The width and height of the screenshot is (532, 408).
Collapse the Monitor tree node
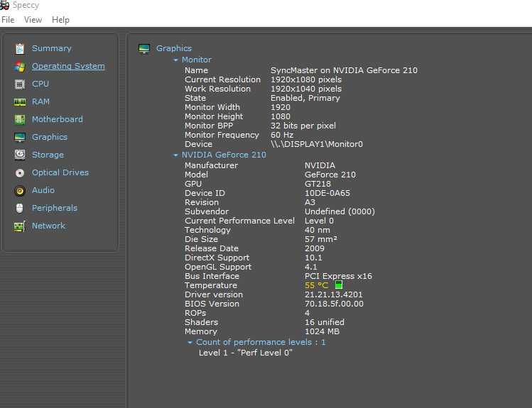pyautogui.click(x=175, y=60)
